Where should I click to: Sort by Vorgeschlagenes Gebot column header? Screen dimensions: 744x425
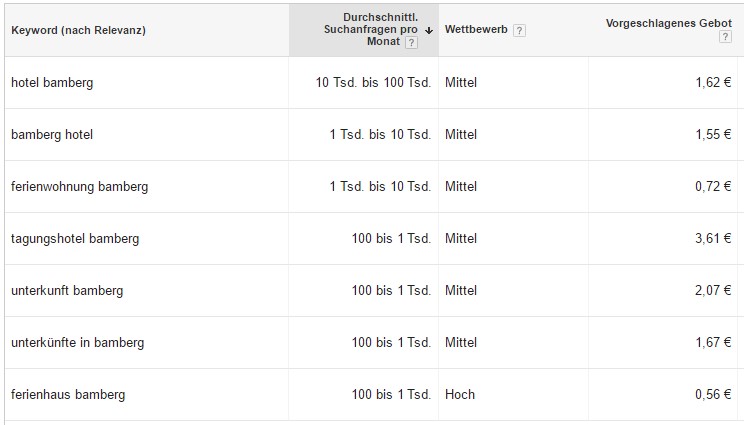pos(669,23)
